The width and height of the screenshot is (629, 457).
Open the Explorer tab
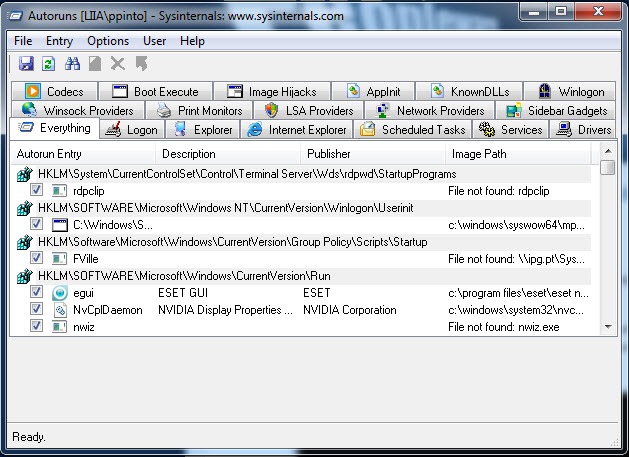tap(203, 130)
